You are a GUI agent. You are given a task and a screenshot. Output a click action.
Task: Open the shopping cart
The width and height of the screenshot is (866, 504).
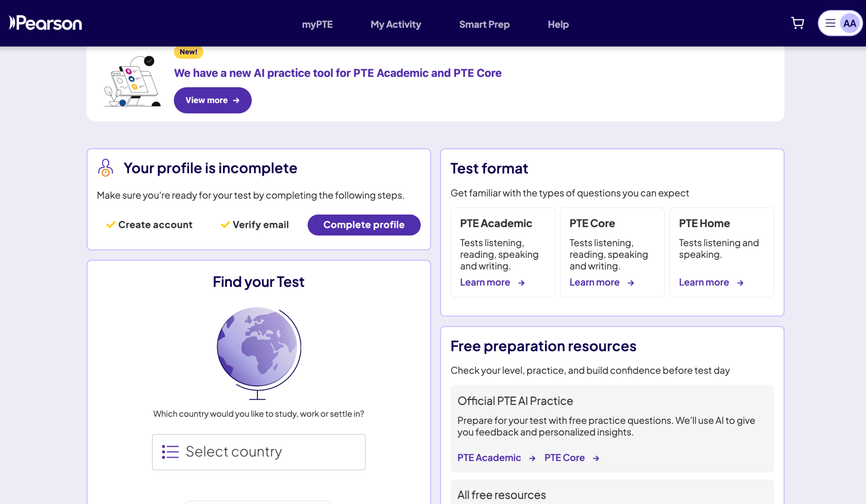[797, 23]
